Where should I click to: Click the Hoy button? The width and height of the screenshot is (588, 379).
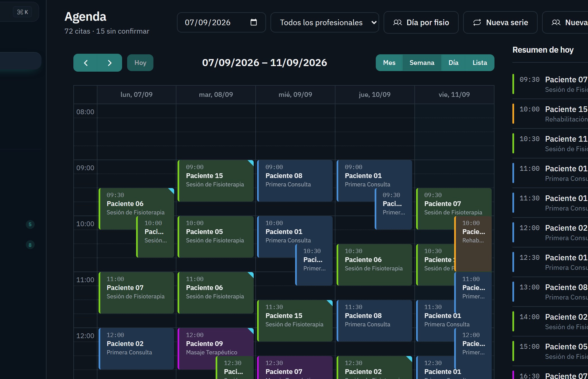pyautogui.click(x=140, y=63)
